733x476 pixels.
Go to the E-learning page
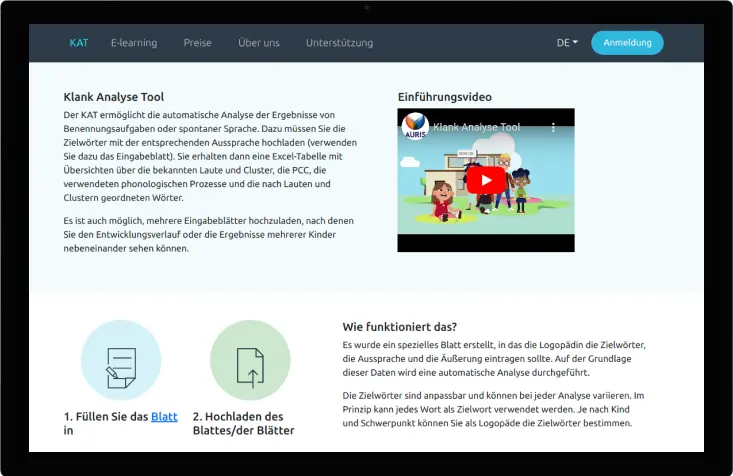click(133, 43)
